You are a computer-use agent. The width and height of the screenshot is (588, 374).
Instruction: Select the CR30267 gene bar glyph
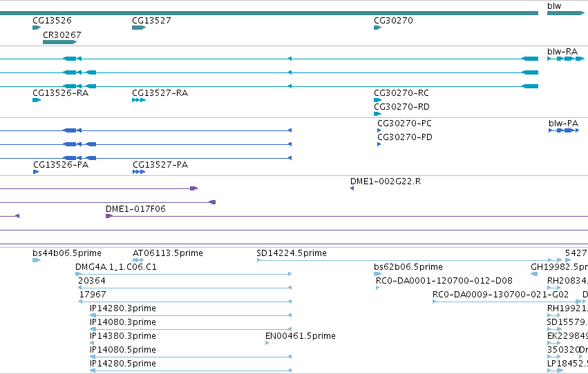59,42
